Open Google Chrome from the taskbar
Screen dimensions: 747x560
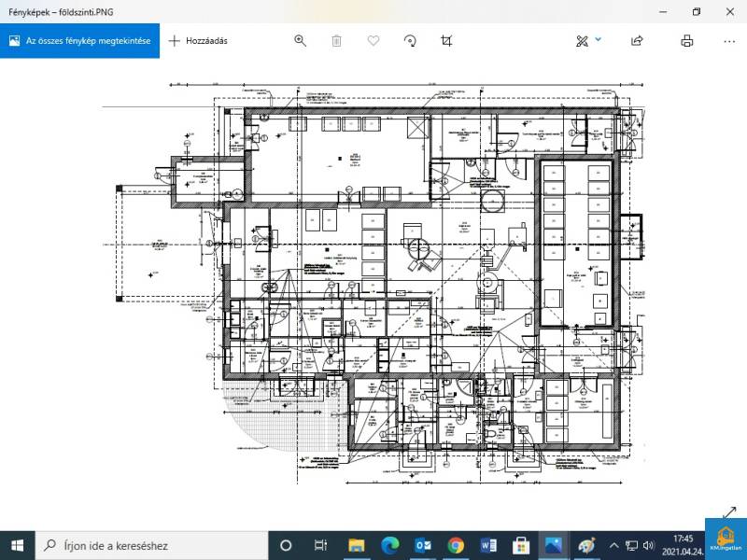tap(456, 545)
